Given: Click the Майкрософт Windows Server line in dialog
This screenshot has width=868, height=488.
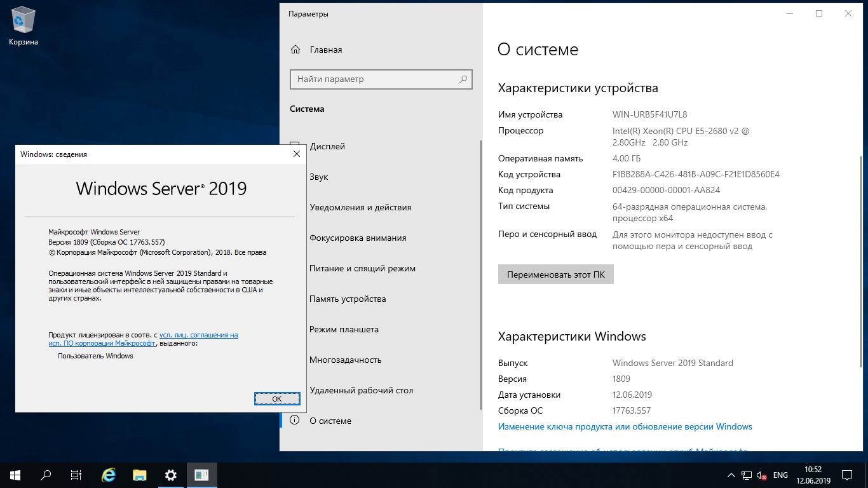Looking at the screenshot, I should pyautogui.click(x=94, y=232).
